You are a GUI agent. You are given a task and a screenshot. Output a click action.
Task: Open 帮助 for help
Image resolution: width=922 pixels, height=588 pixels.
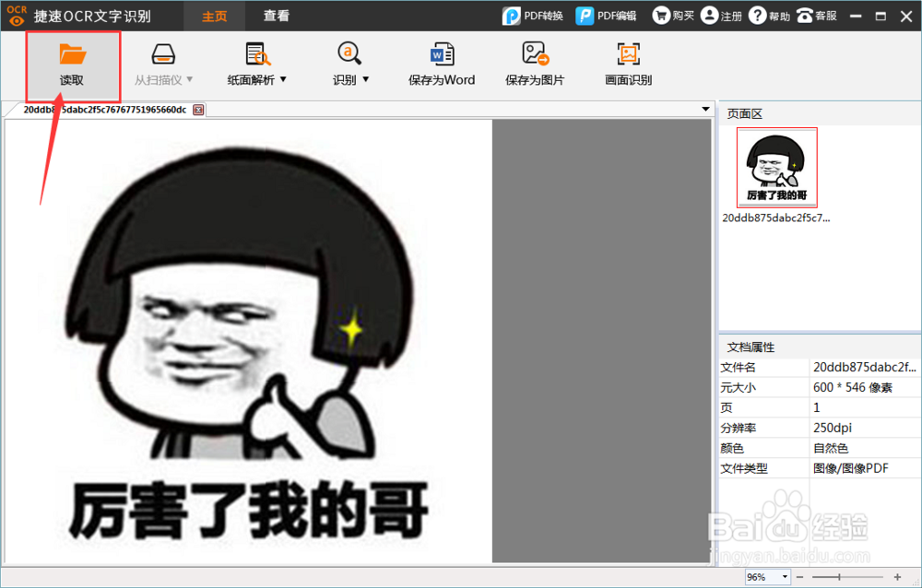(769, 15)
